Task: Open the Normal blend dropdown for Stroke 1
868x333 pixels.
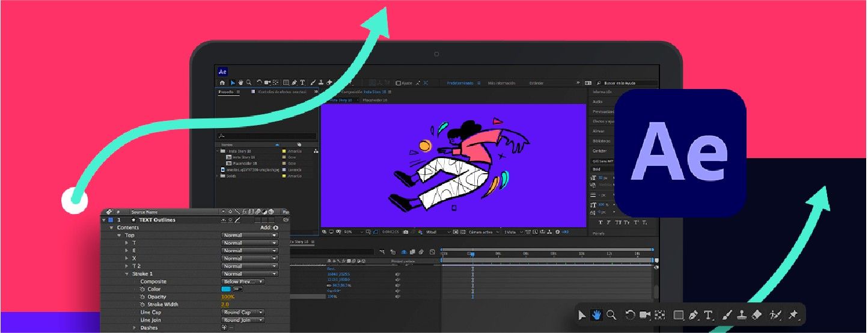Action: pos(249,274)
